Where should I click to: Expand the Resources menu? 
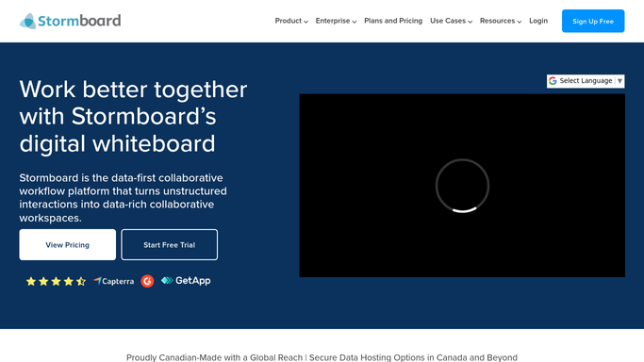point(501,21)
